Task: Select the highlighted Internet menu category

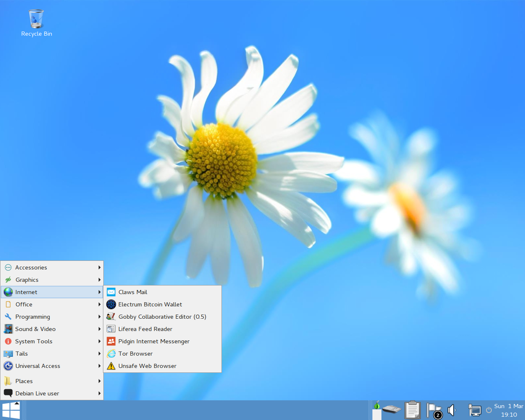Action: 52,292
